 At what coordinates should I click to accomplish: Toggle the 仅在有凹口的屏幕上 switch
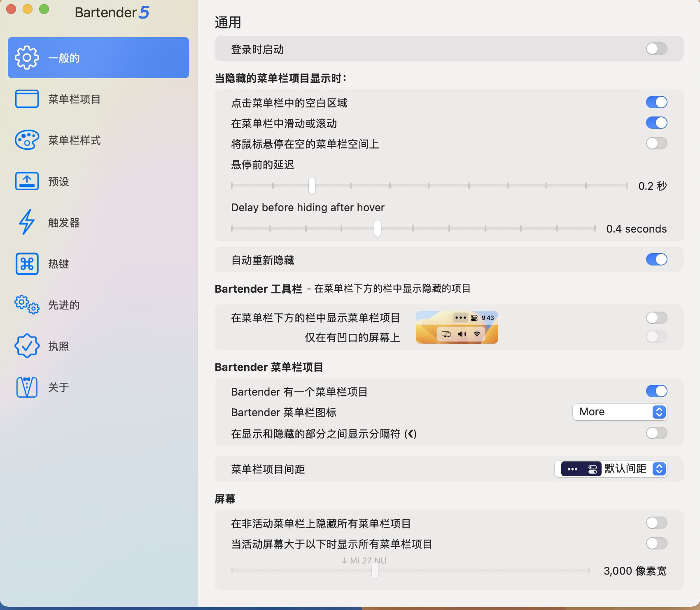coord(656,337)
